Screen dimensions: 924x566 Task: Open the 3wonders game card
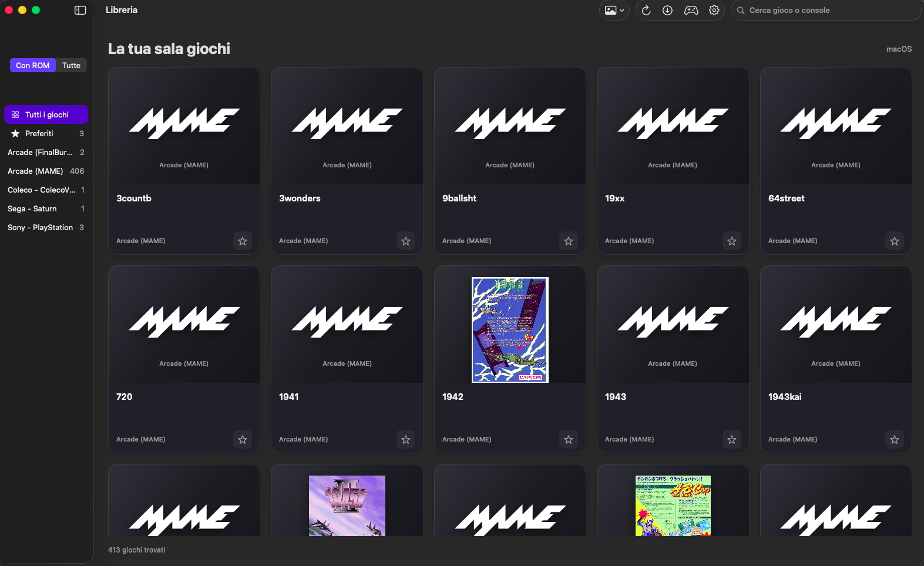[x=347, y=161]
